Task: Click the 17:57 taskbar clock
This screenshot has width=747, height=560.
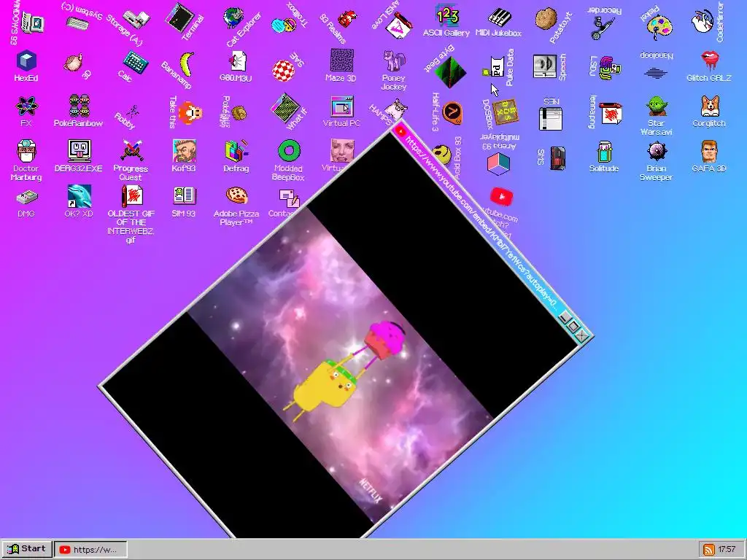Action: (x=727, y=550)
